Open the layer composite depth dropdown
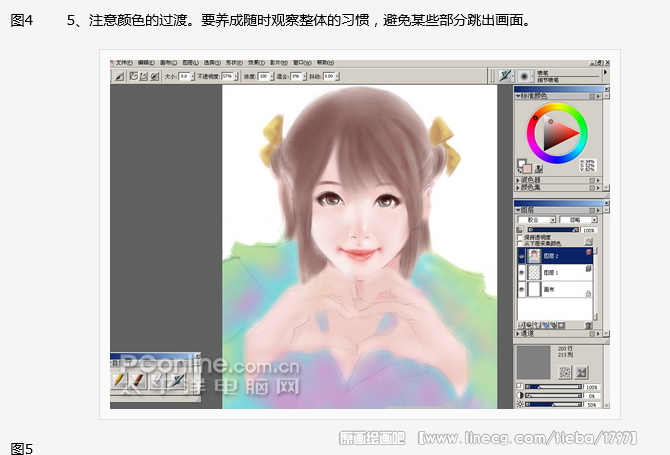The image size is (670, 455). (x=579, y=220)
